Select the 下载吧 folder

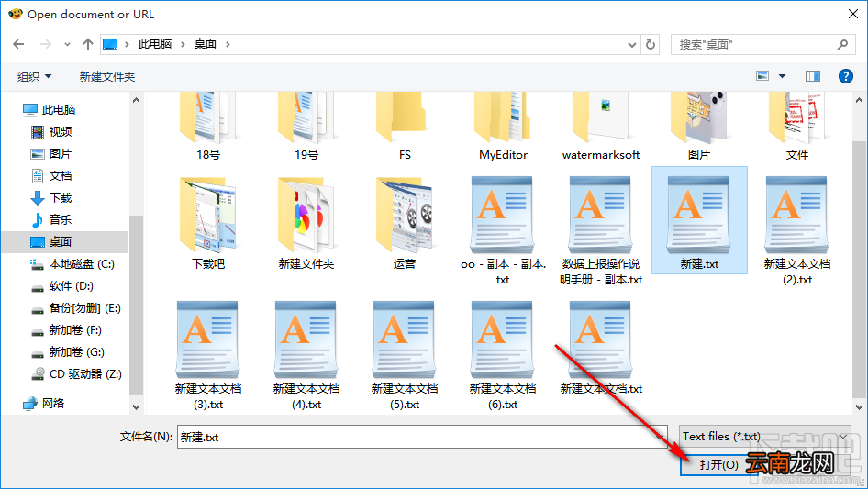click(208, 224)
